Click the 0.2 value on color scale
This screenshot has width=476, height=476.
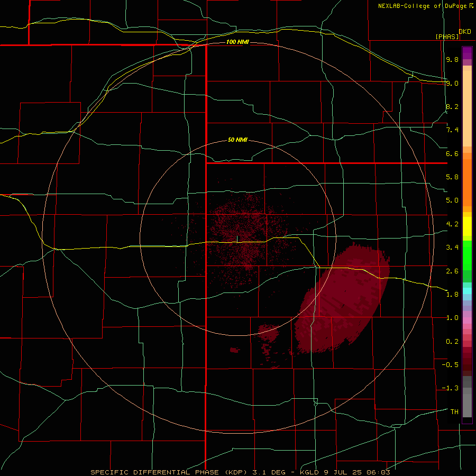[x=452, y=341]
